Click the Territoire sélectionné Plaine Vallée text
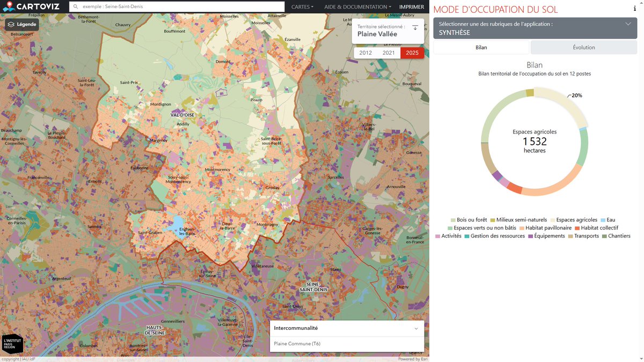This screenshot has height=362, width=644. pyautogui.click(x=381, y=30)
